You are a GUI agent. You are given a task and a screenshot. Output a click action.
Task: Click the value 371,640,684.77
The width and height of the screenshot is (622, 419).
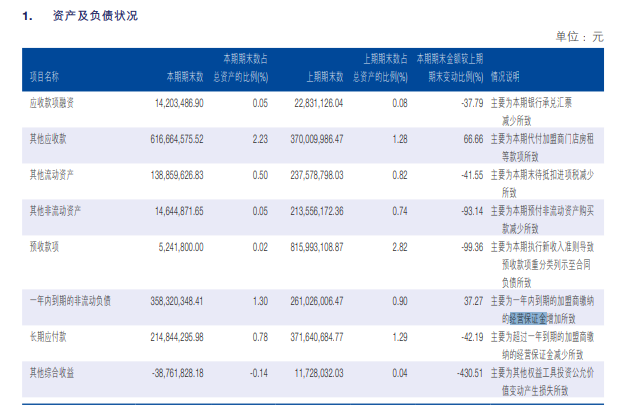317,337
